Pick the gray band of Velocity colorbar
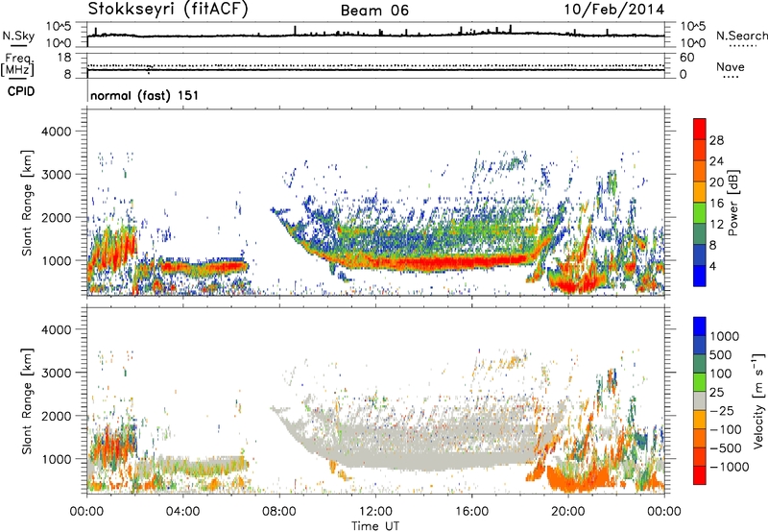Viewport: 768px width, 532px height. [700, 401]
